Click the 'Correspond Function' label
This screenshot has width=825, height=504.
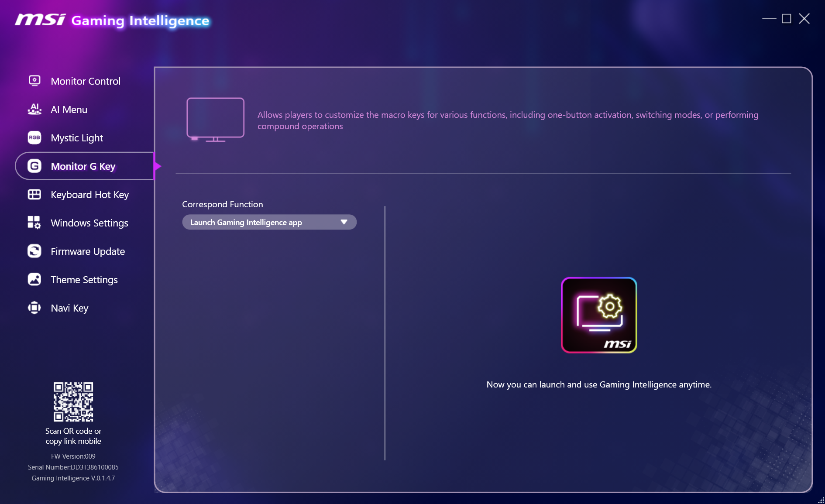[x=223, y=204]
